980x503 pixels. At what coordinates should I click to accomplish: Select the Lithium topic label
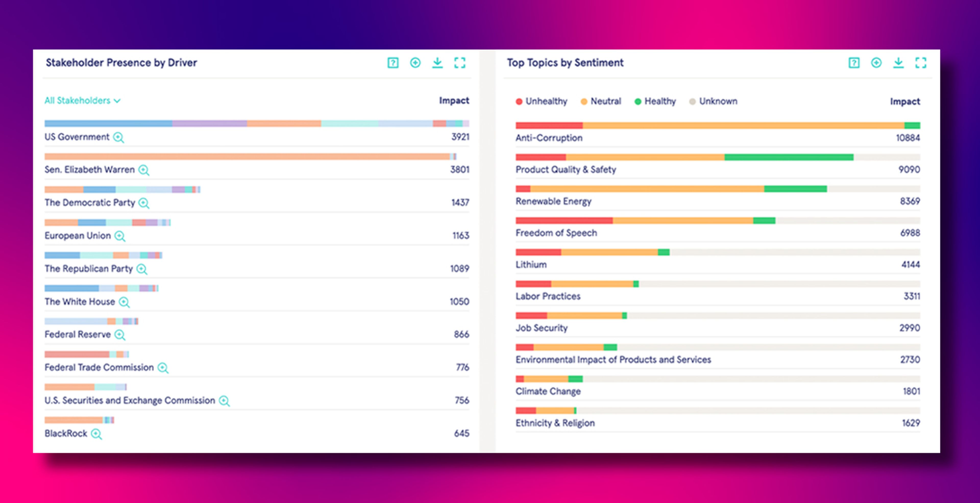point(531,265)
